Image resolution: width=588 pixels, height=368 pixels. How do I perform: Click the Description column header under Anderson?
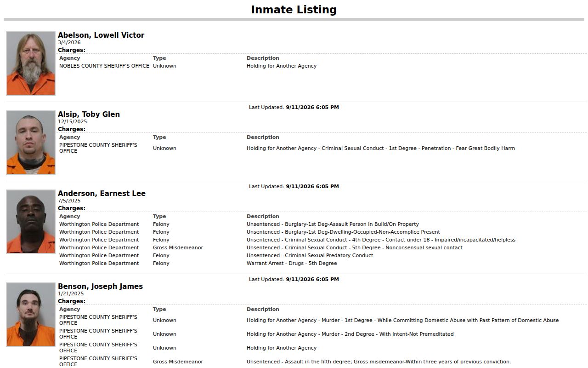263,216
